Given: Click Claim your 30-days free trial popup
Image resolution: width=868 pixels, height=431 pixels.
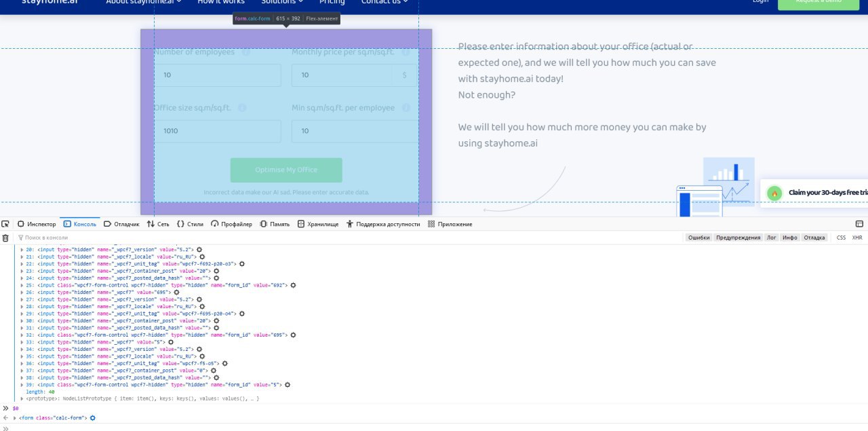Looking at the screenshot, I should (x=814, y=193).
